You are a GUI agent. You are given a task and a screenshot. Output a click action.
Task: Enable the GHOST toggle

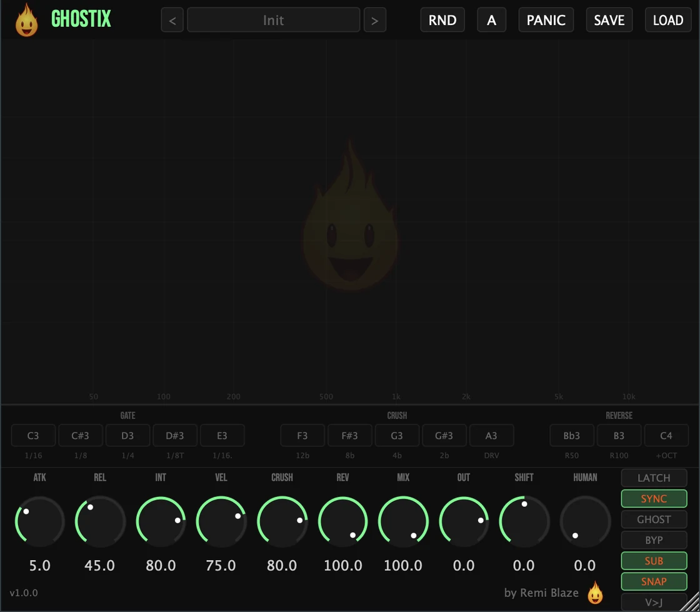pos(654,519)
